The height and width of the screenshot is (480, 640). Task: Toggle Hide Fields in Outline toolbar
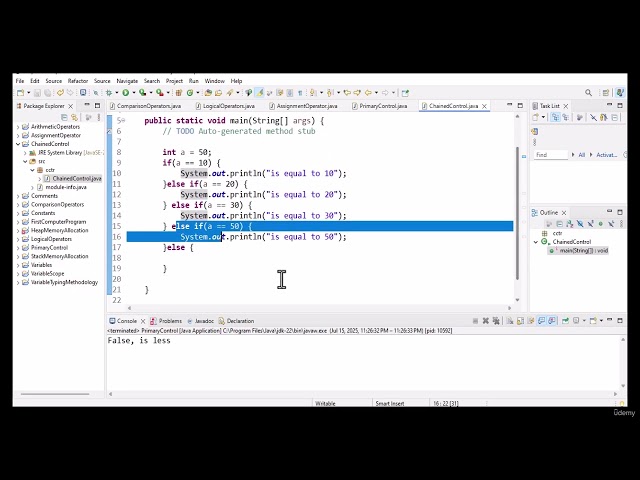pos(580,224)
